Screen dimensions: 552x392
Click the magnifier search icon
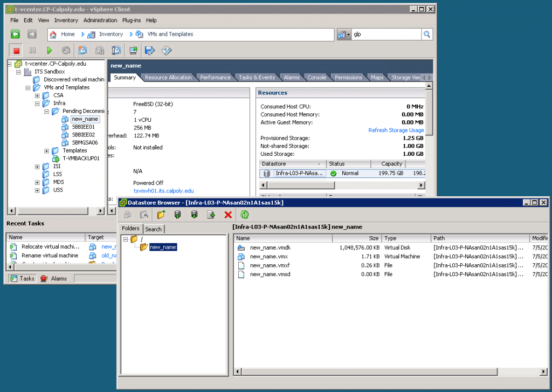[x=427, y=34]
